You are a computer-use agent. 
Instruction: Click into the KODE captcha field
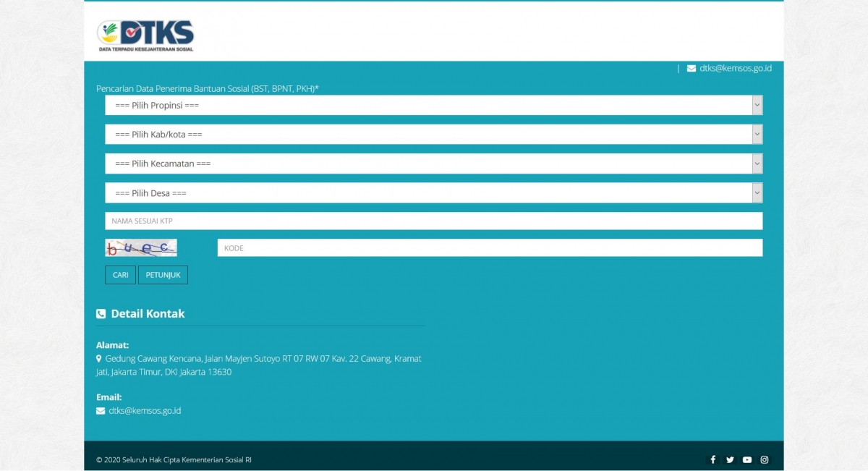490,248
